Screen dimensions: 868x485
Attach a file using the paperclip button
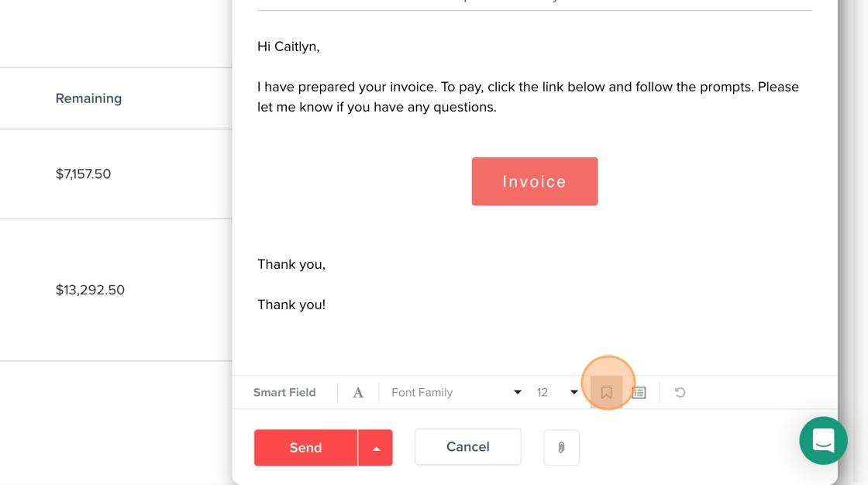click(x=561, y=447)
